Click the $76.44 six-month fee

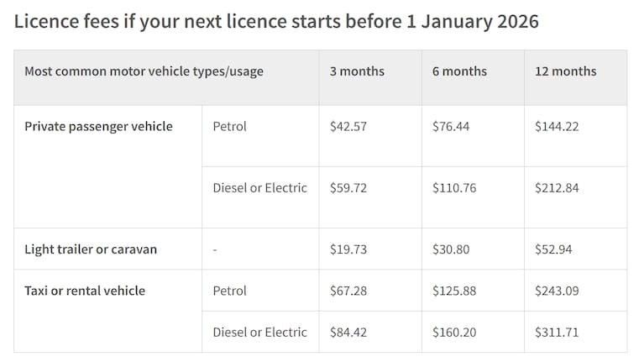[450, 127]
